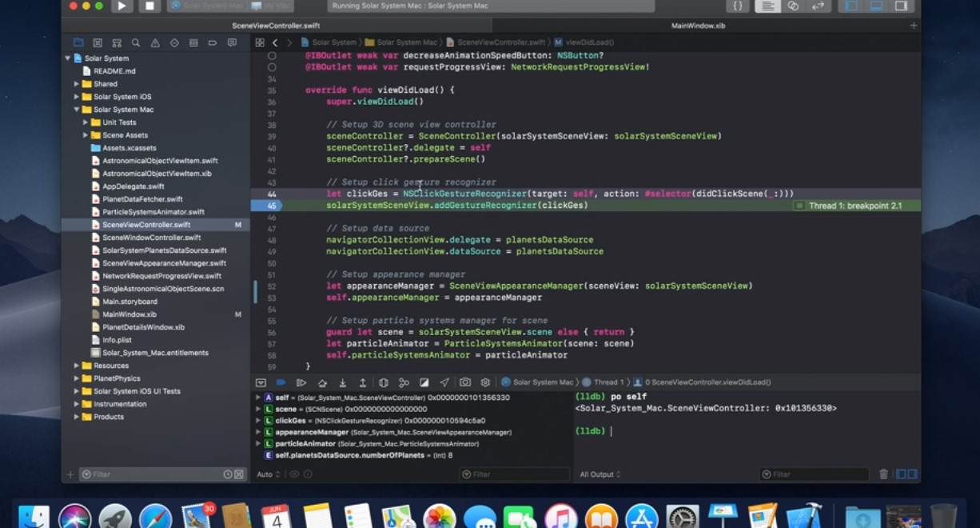Viewport: 980px width, 528px height.
Task: Click the debug bar camera icon
Action: (465, 382)
